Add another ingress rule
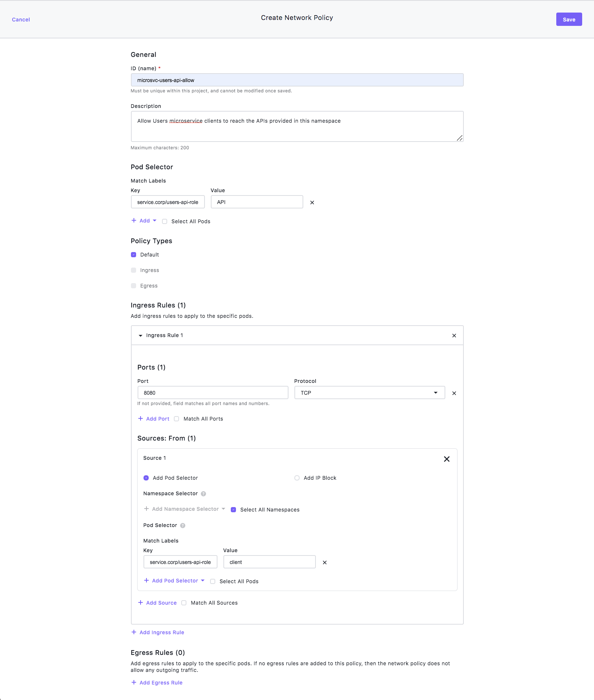This screenshot has height=700, width=594. pos(158,632)
